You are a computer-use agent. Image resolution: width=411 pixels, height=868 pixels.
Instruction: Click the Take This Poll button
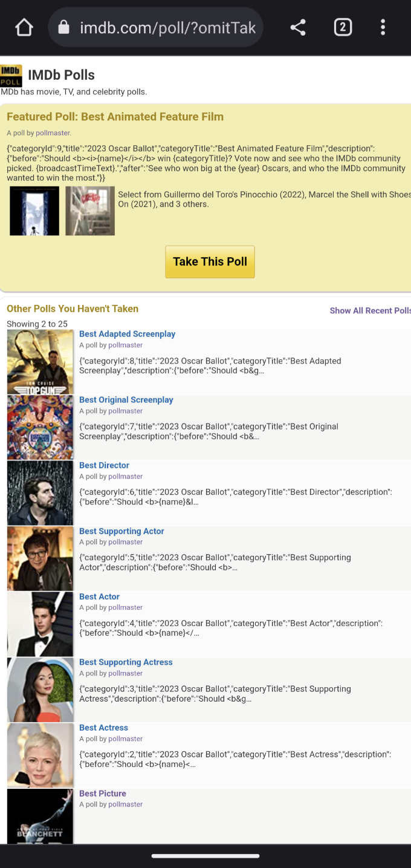[x=210, y=262]
